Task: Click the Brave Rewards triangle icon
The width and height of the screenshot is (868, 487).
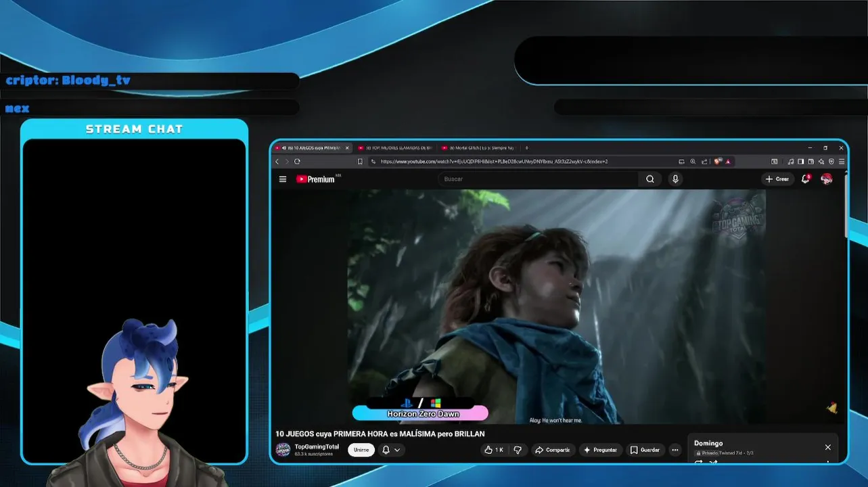Action: tap(728, 162)
